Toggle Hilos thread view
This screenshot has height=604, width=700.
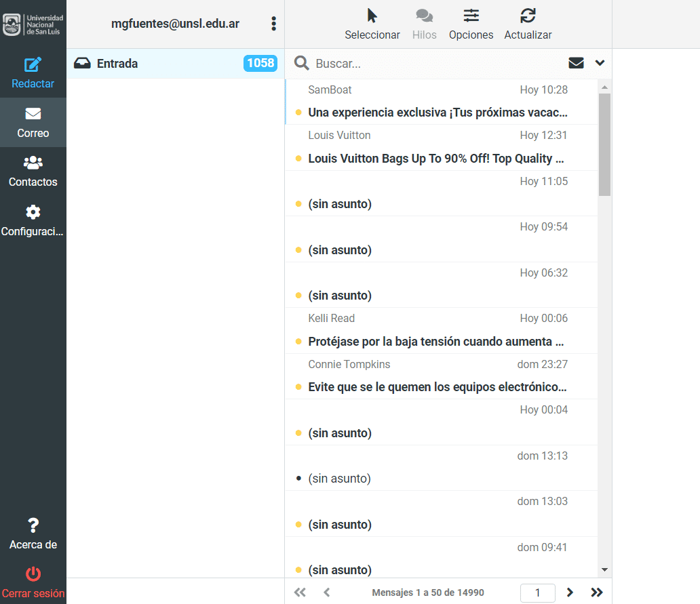tap(424, 24)
